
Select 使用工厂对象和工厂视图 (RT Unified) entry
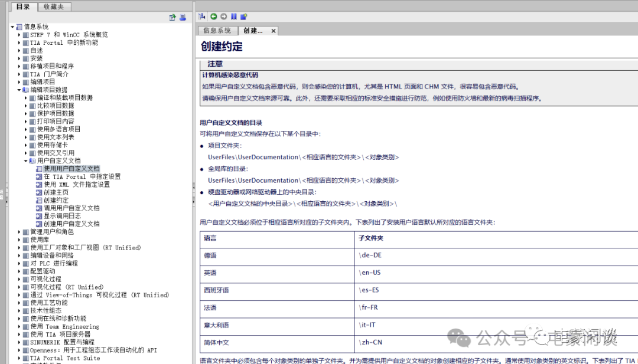86,248
